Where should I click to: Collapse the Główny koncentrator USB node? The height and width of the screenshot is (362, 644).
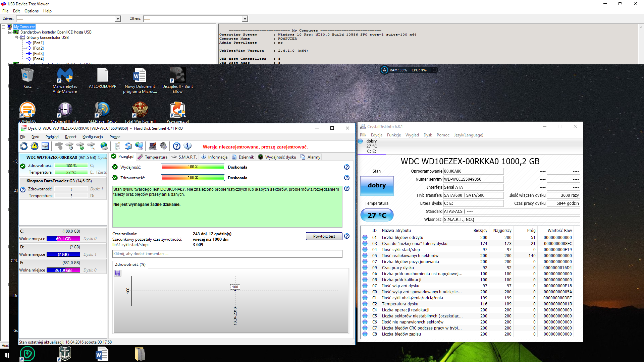[x=16, y=38]
